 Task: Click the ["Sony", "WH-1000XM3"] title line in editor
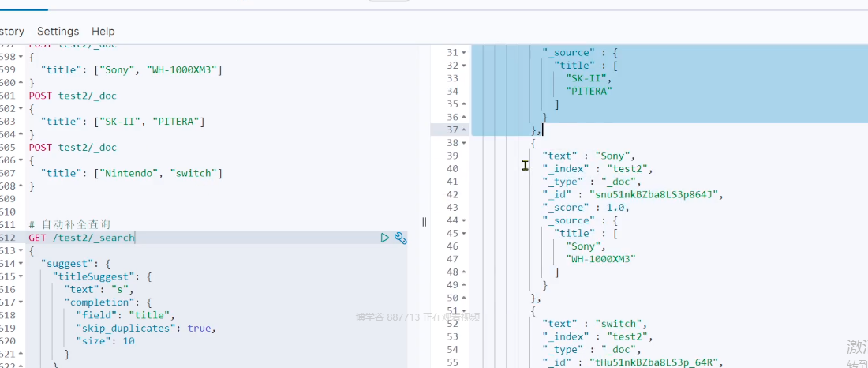pyautogui.click(x=131, y=69)
